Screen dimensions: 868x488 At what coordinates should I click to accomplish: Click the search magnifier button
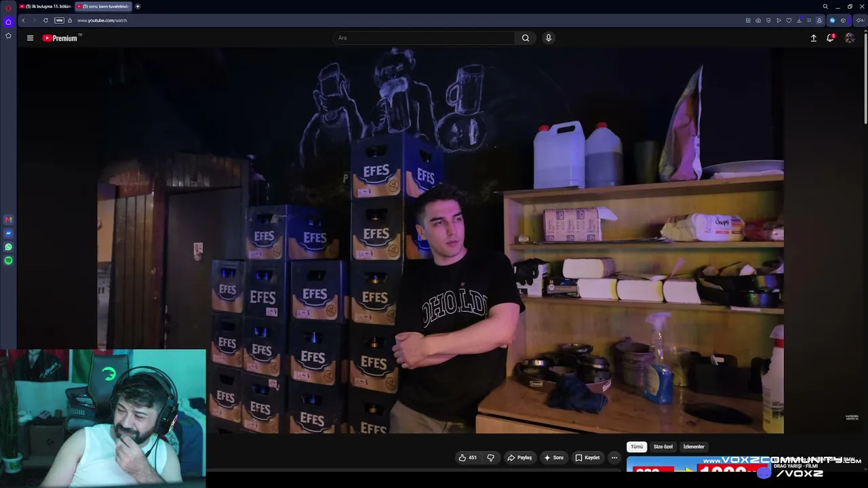(x=526, y=38)
